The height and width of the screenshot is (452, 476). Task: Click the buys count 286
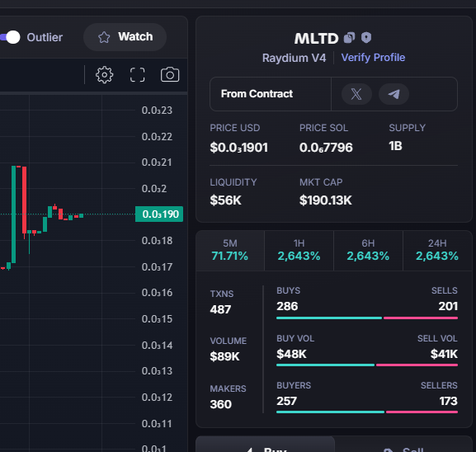[x=287, y=306]
